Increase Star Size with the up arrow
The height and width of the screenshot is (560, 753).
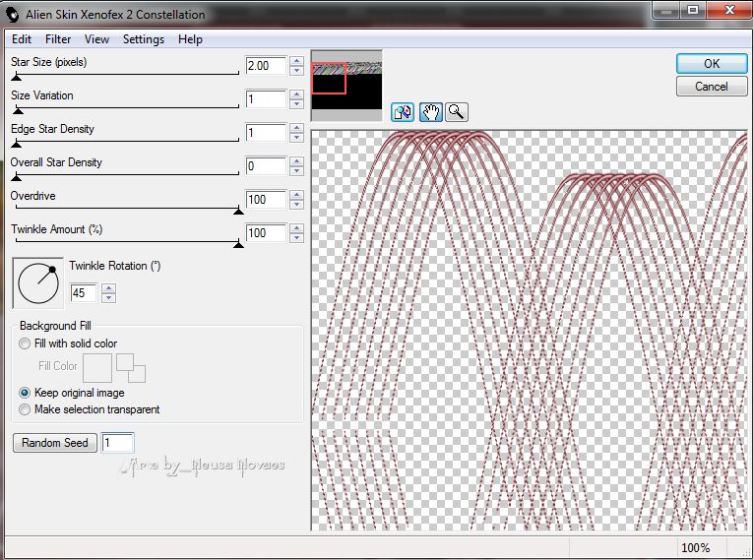297,61
